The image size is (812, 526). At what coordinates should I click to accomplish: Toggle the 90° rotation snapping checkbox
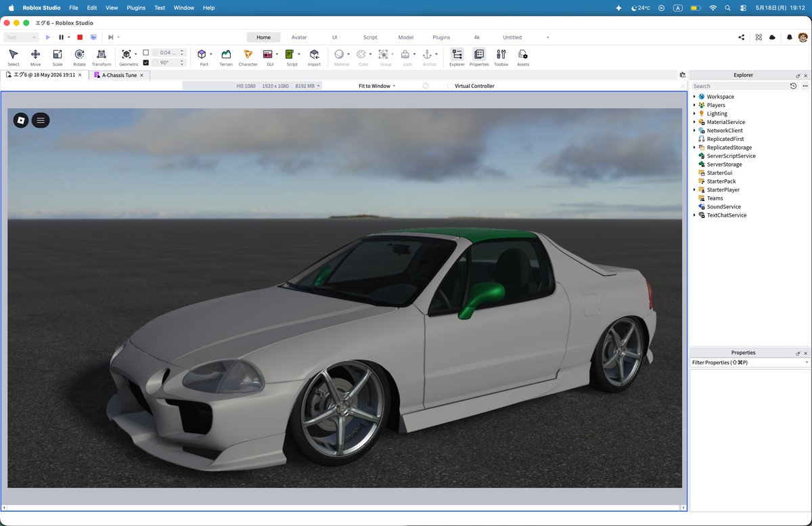(x=145, y=62)
